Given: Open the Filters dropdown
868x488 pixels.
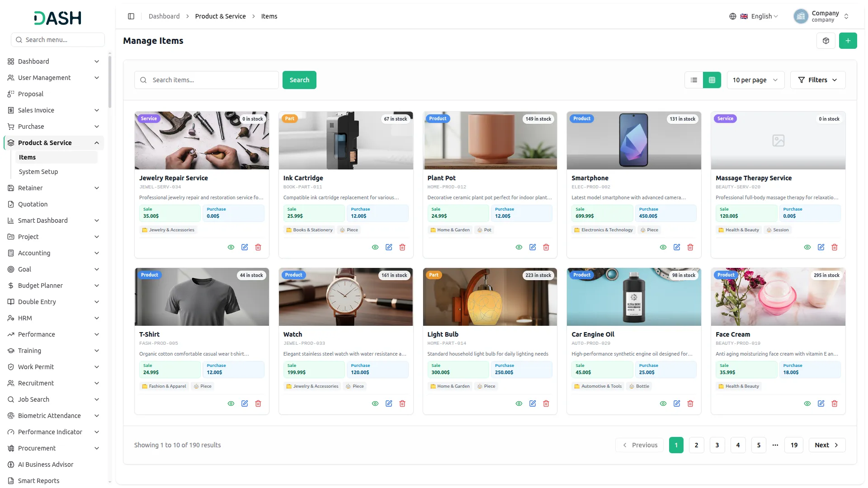Looking at the screenshot, I should 817,80.
